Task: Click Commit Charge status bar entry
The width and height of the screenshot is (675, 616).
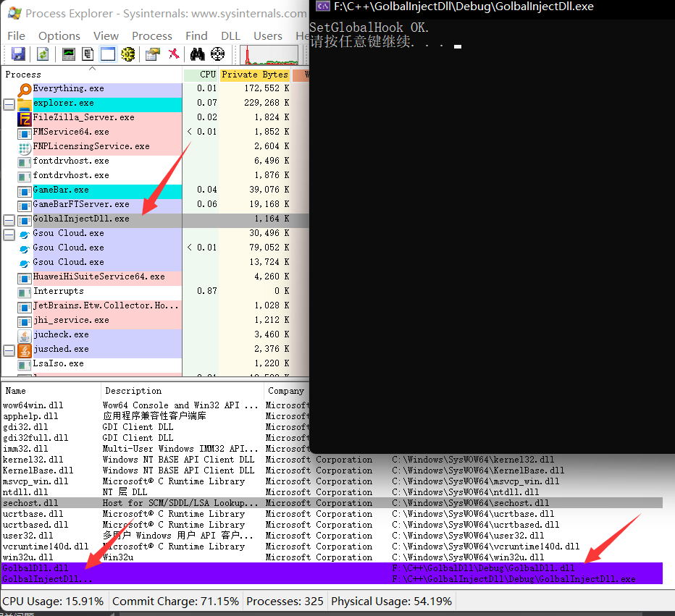Action: [x=175, y=601]
